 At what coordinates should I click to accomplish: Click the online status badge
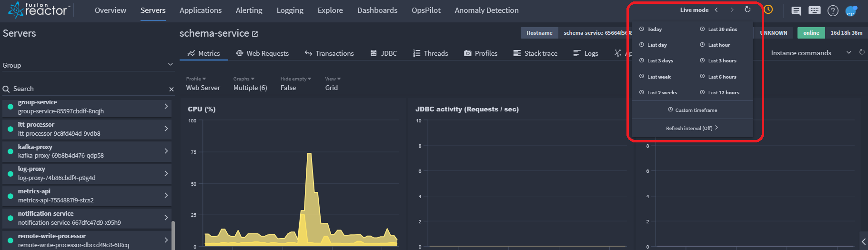[811, 33]
